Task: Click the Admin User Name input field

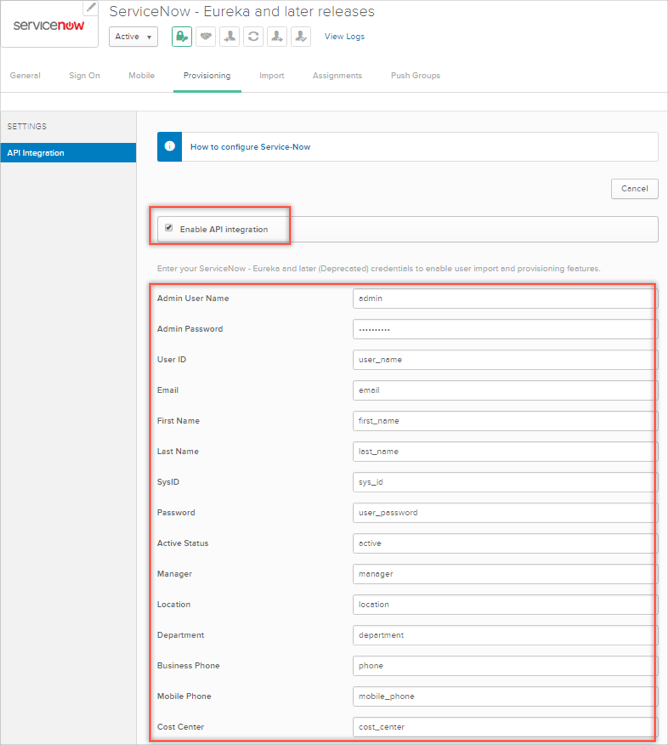Action: (x=503, y=298)
